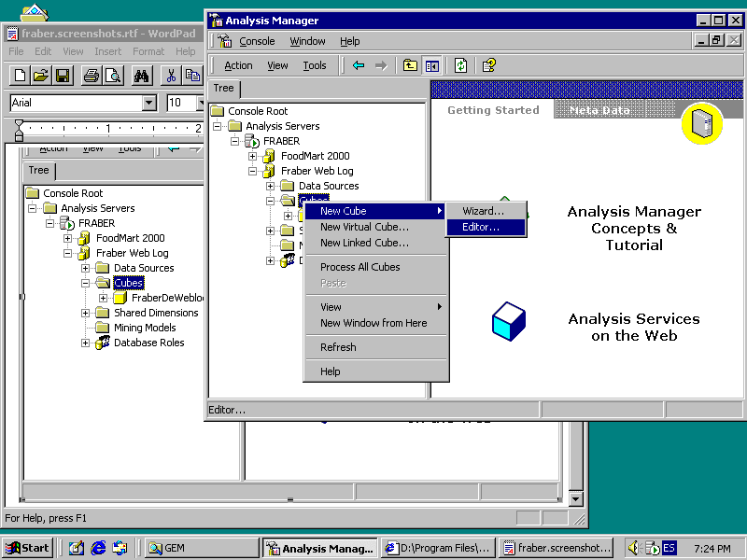Viewport: 747px width, 560px height.
Task: Click the Print icon in WordPad toolbar
Action: coord(91,76)
